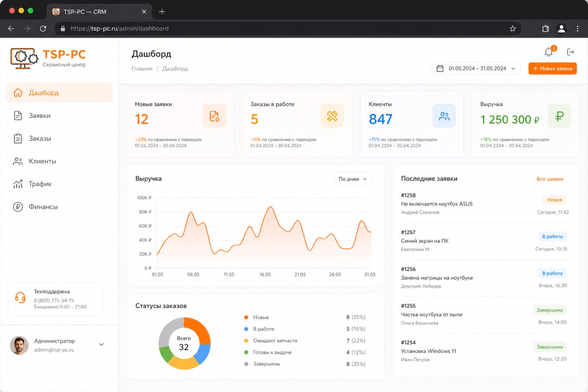Open a new browser tab with plus
Screen dimensions: 588x392
coord(162,12)
